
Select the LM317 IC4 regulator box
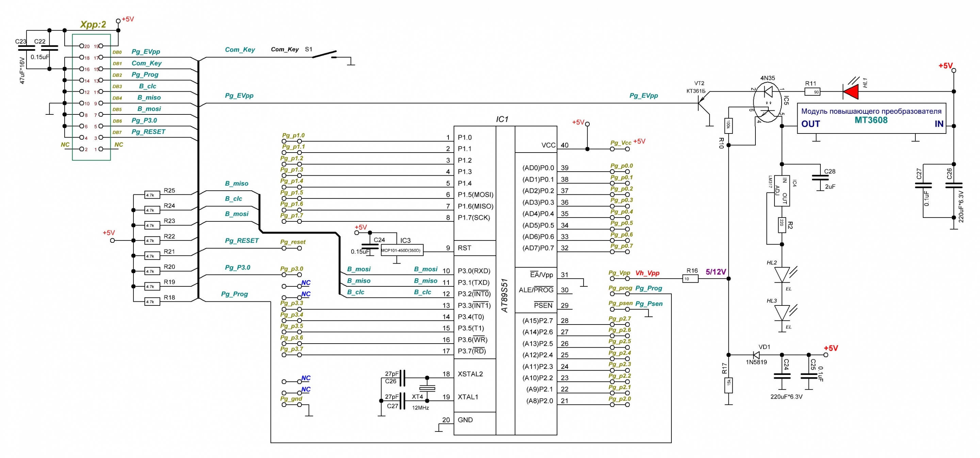pyautogui.click(x=782, y=191)
